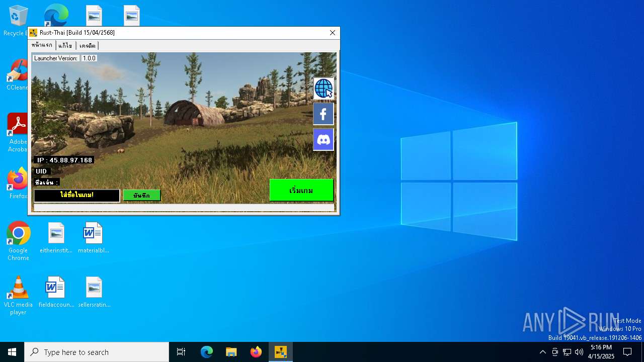Open Task View from the taskbar
644x362 pixels.
(x=181, y=352)
